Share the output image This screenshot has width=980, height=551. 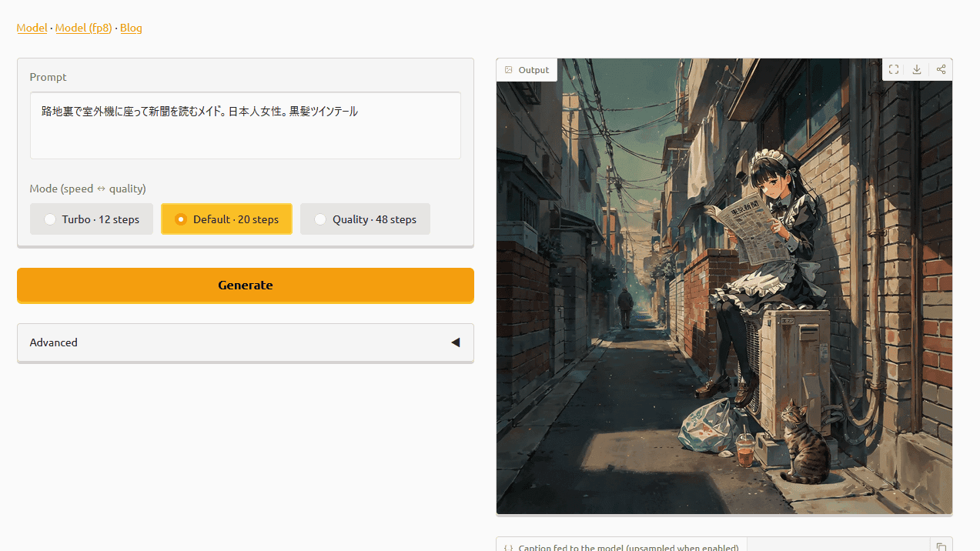(941, 69)
